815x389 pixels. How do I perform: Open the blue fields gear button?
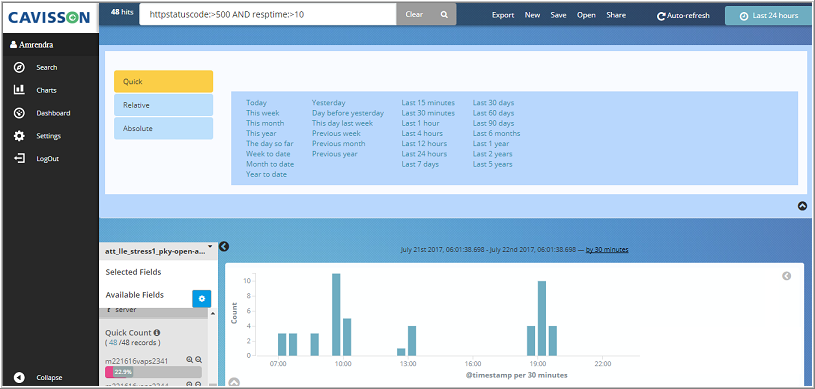202,299
